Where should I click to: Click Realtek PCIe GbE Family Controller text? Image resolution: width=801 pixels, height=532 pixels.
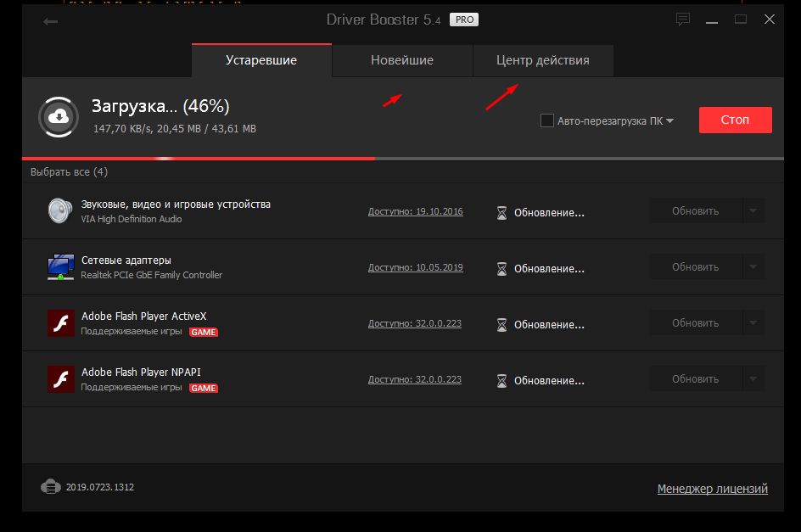tap(152, 275)
